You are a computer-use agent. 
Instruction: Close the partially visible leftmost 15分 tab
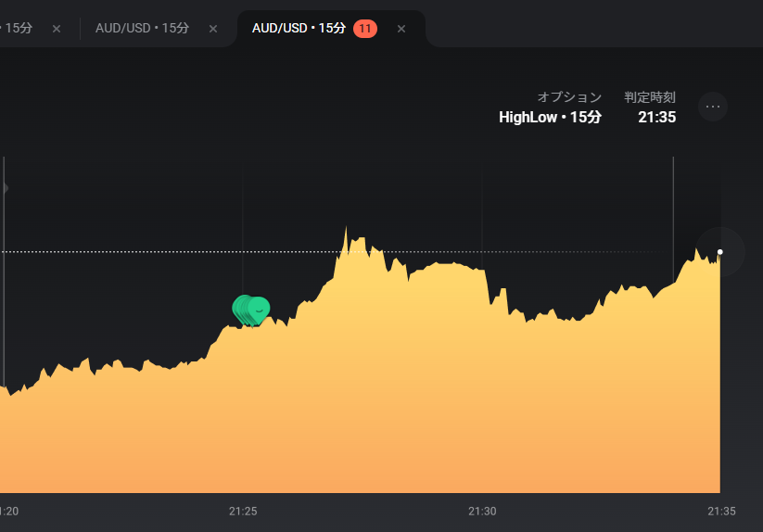click(x=57, y=29)
